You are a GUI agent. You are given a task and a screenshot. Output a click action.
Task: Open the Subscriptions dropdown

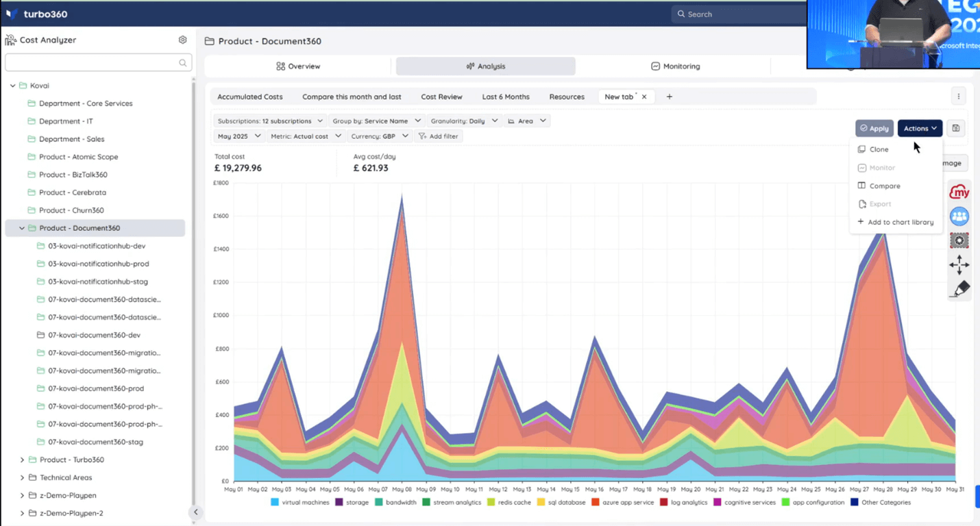pos(269,121)
